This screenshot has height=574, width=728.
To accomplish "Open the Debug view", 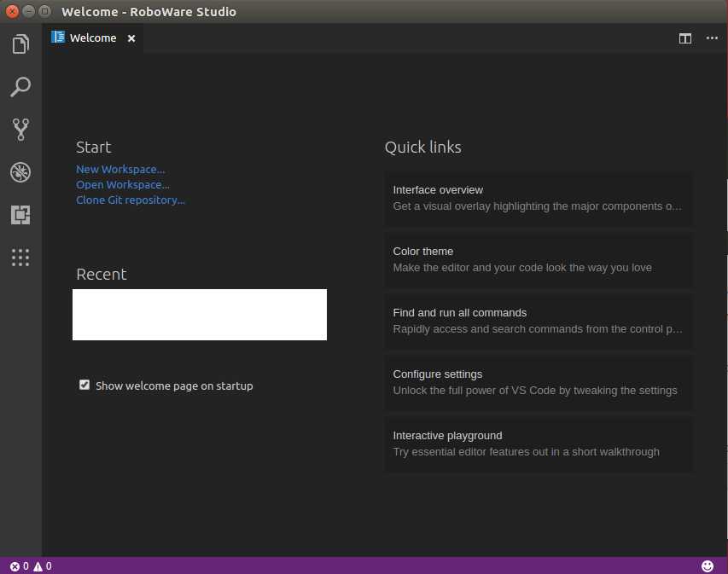I will 20,172.
